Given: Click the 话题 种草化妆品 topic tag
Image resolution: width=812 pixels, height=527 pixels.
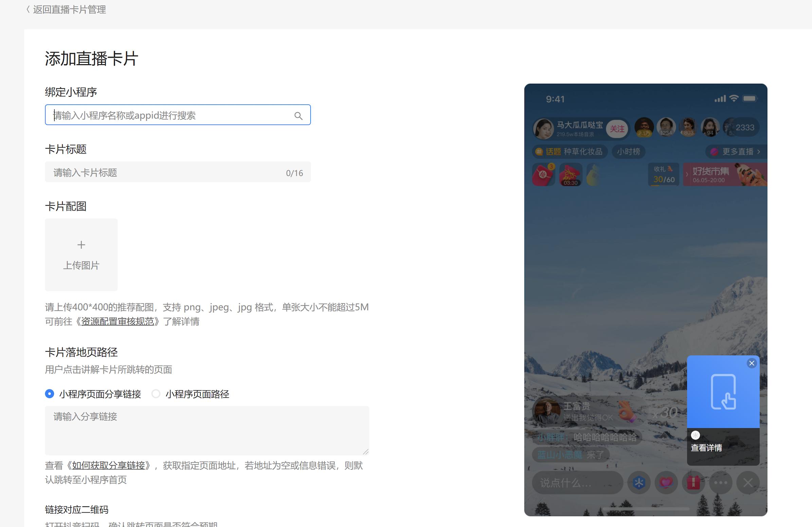Looking at the screenshot, I should [x=570, y=151].
